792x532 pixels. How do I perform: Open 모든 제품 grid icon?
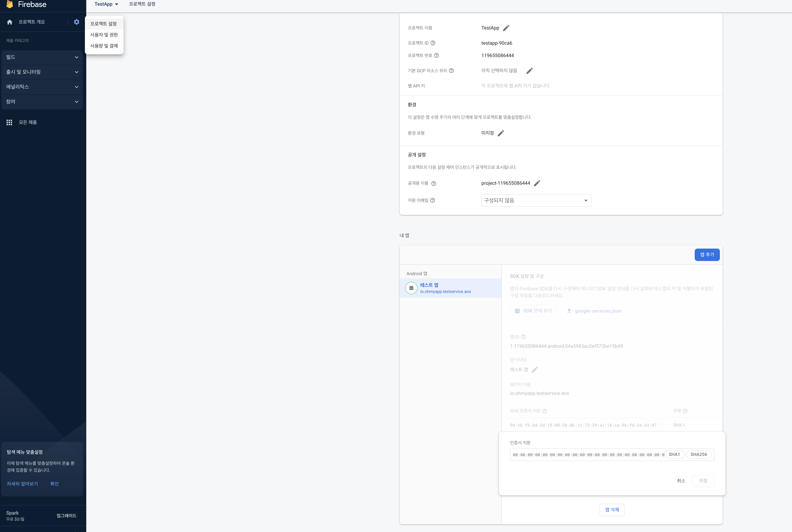click(x=9, y=122)
